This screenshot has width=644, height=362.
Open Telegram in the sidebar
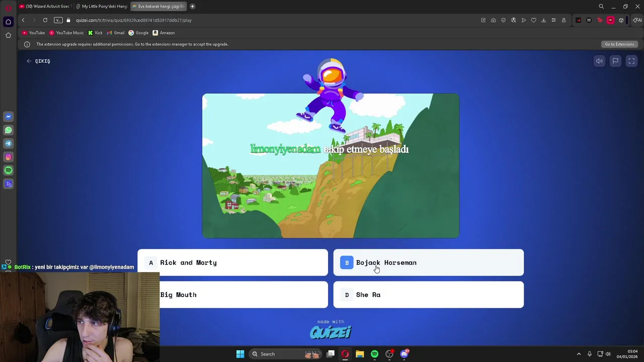8,144
